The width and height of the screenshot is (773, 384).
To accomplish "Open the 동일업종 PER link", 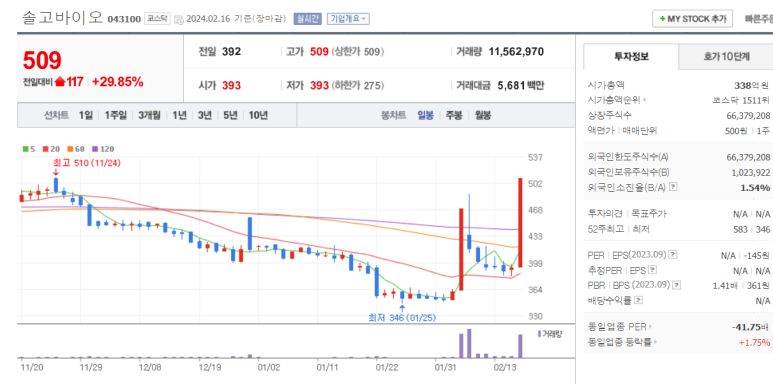I will pyautogui.click(x=620, y=327).
